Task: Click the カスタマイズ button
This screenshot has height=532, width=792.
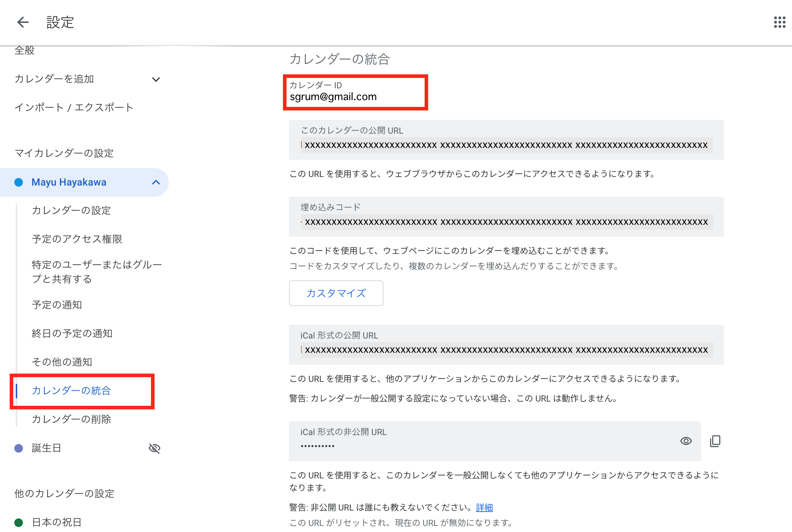Action: click(336, 293)
